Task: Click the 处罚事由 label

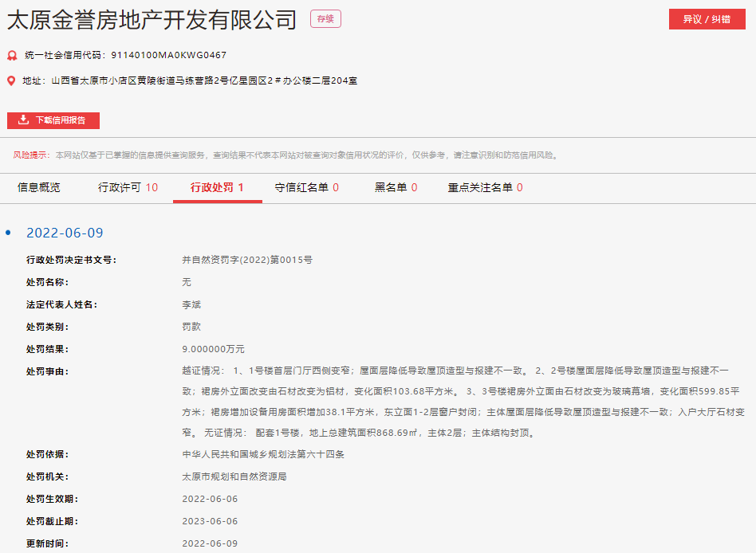Action: tap(47, 371)
